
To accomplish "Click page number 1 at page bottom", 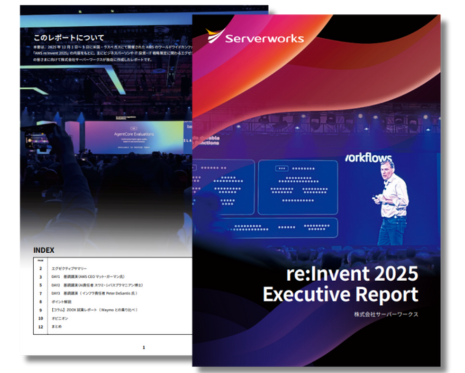I will pos(144,347).
